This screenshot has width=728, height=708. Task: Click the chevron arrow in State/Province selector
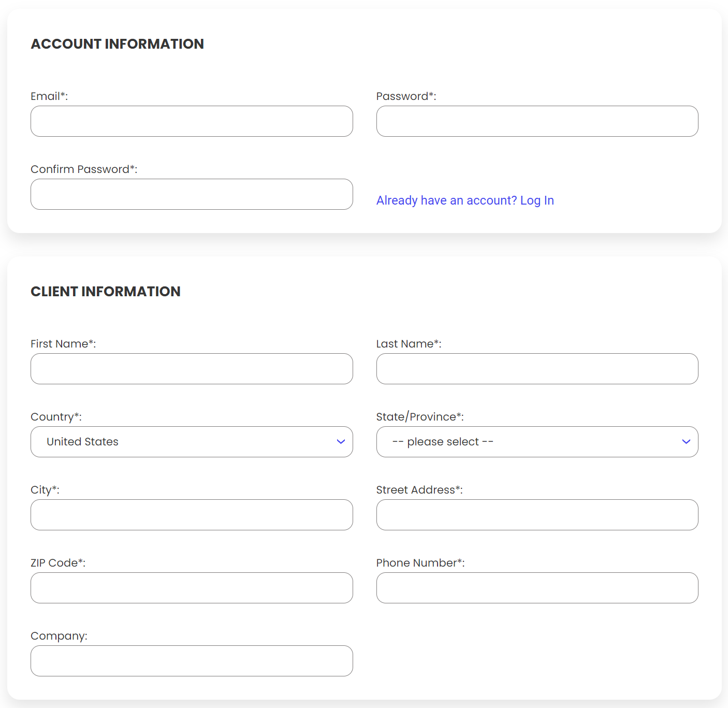point(686,442)
